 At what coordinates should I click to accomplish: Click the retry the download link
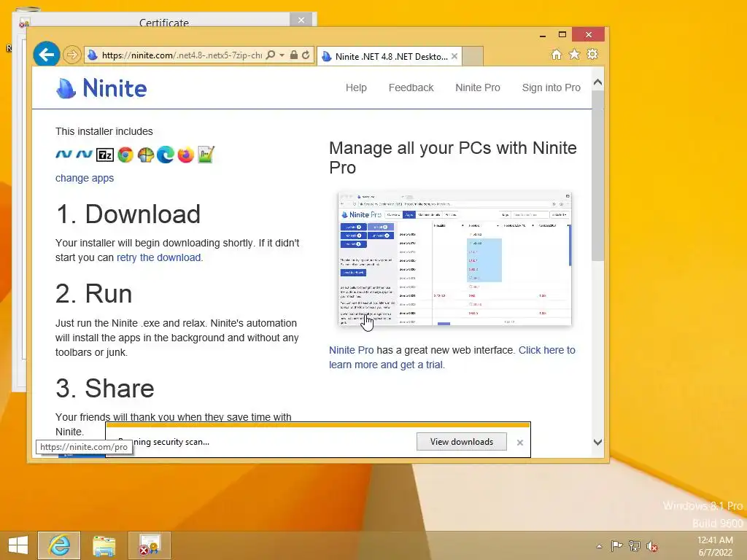point(158,257)
